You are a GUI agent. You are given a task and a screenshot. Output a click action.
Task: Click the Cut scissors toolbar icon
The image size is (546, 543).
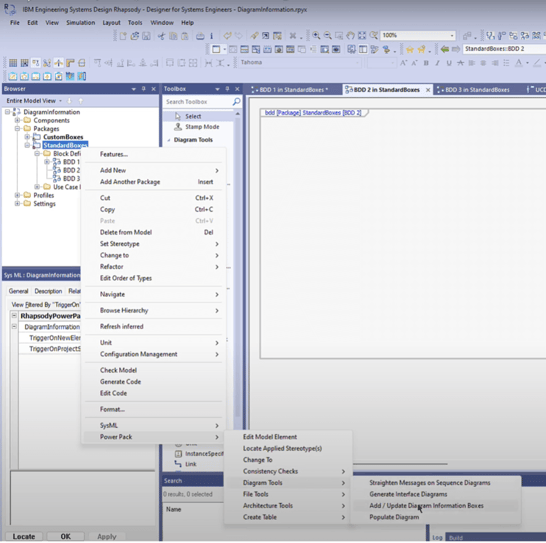pyautogui.click(x=161, y=36)
